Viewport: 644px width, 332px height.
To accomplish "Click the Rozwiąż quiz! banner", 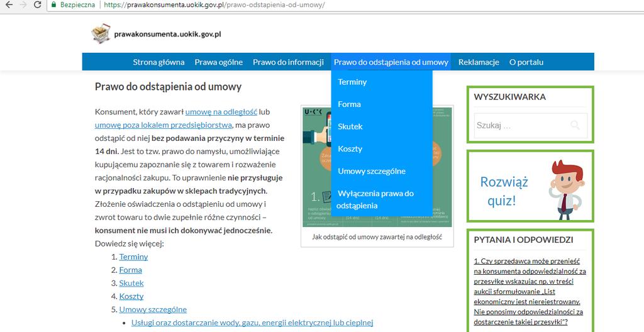I will (530, 186).
